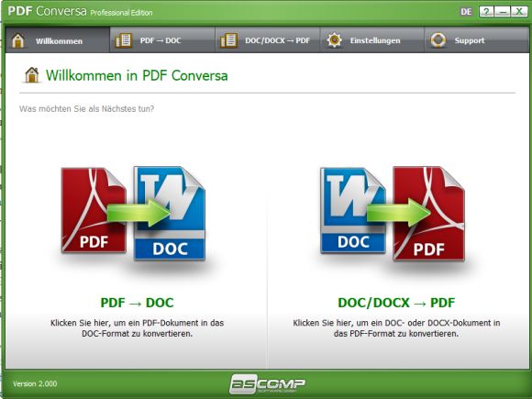Click the large DOC to PDF conversion graphic

click(393, 214)
